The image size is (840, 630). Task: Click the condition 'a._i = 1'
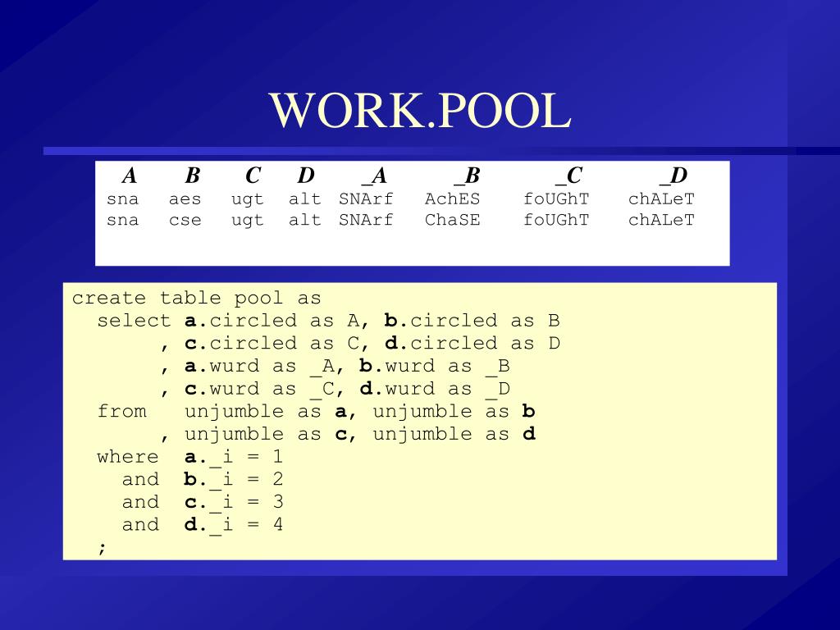tap(234, 458)
